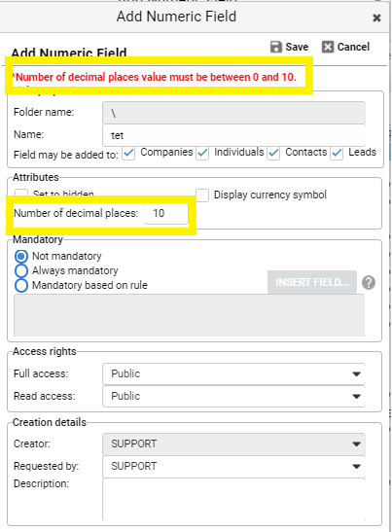The image size is (392, 532).
Task: Choose the Not mandatory radio button
Action: (21, 256)
